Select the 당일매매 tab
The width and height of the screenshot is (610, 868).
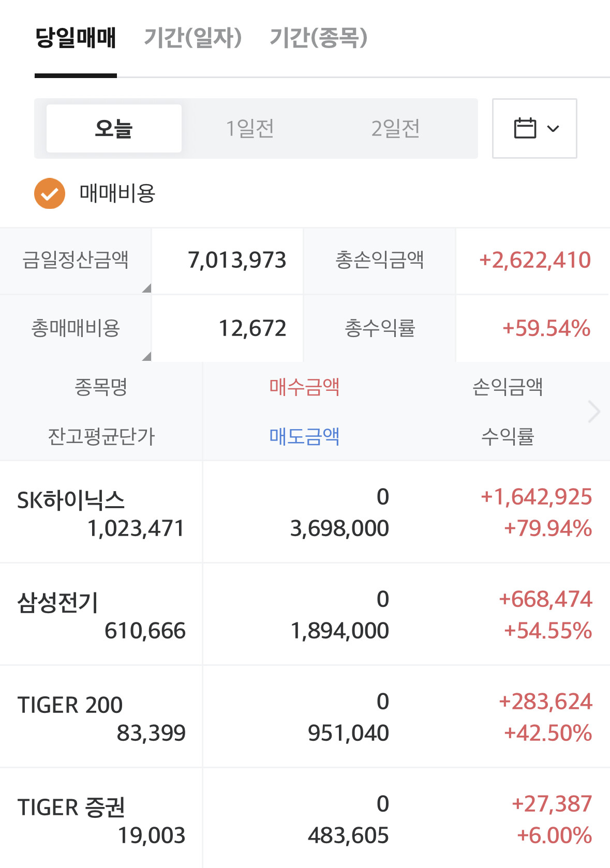pos(76,38)
